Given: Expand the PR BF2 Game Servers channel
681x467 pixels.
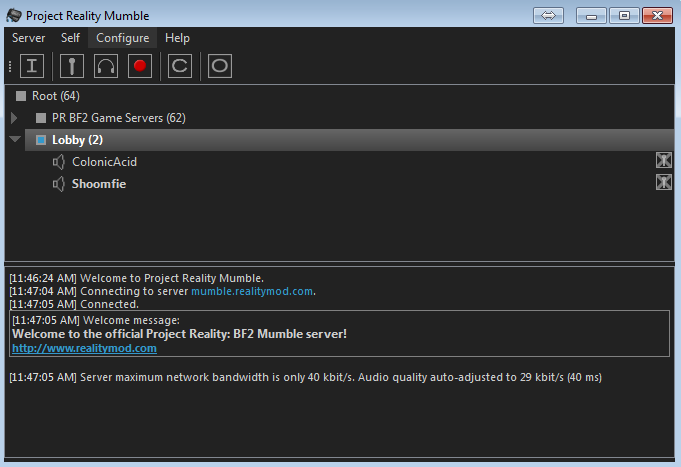Looking at the screenshot, I should pyautogui.click(x=14, y=118).
